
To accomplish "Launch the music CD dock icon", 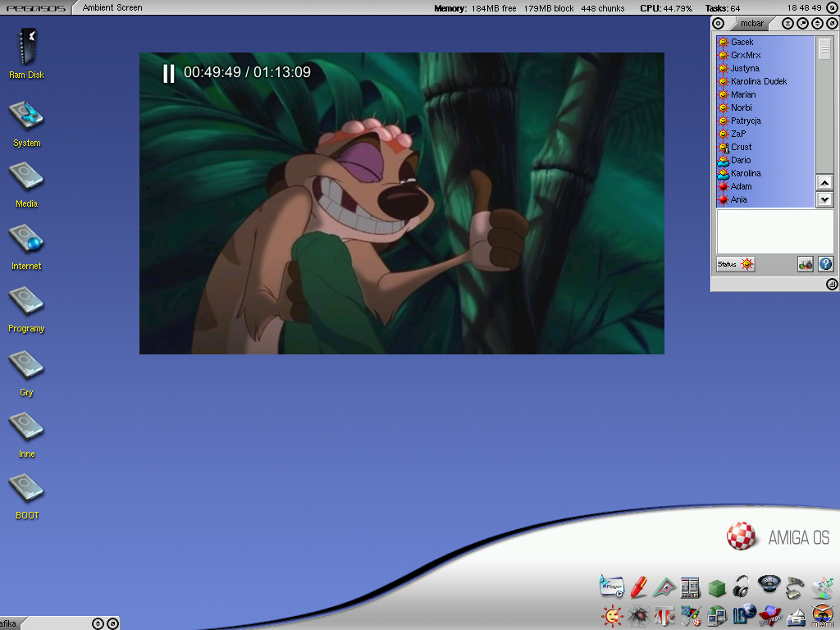I will pyautogui.click(x=822, y=587).
